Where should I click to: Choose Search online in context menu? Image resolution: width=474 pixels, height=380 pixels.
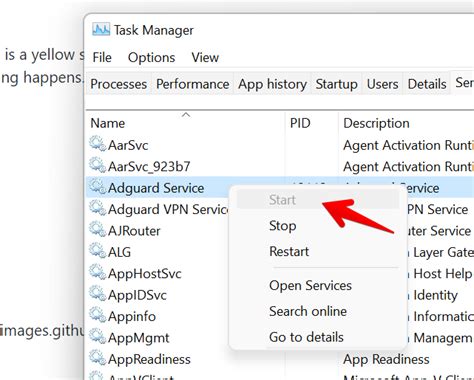tap(318, 311)
